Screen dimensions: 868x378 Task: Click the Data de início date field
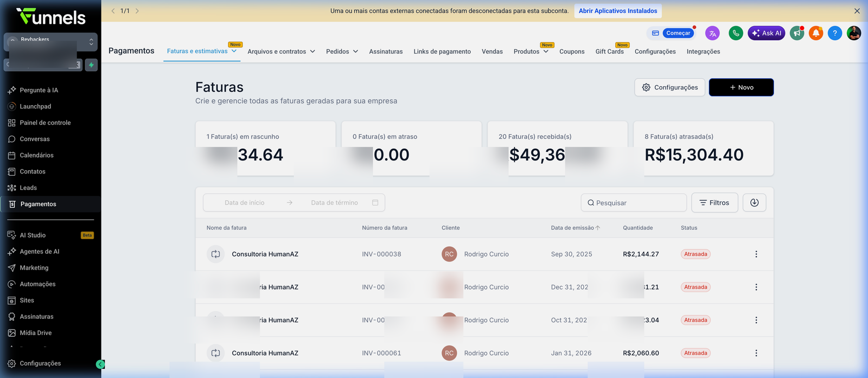[x=245, y=203]
